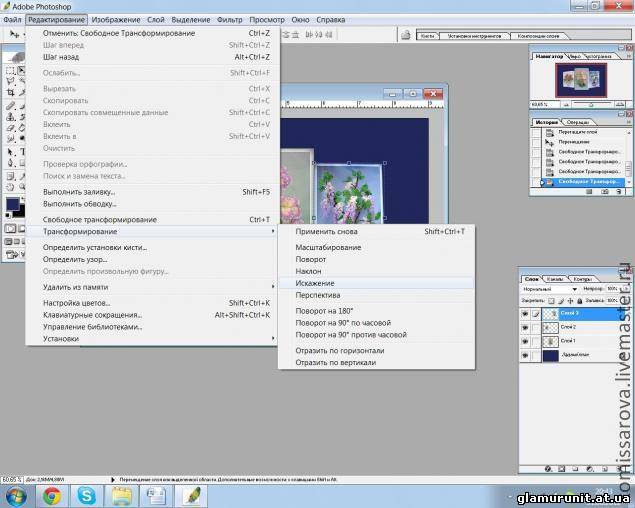
Task: Hide layer Слой 2 eye icon
Action: [x=525, y=328]
